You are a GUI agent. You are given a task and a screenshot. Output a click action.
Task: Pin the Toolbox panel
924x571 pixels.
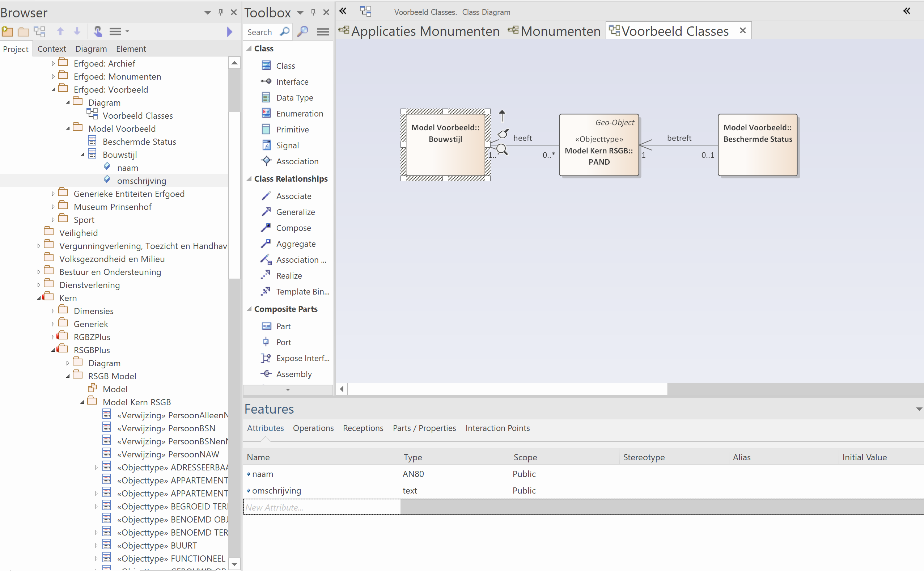click(x=313, y=12)
